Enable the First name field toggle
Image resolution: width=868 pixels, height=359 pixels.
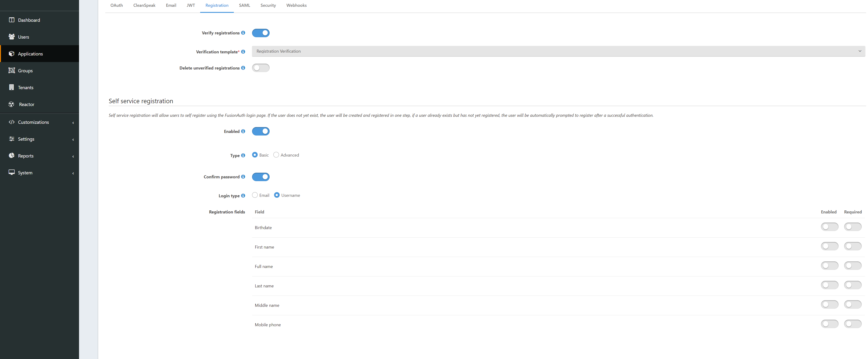pyautogui.click(x=829, y=246)
